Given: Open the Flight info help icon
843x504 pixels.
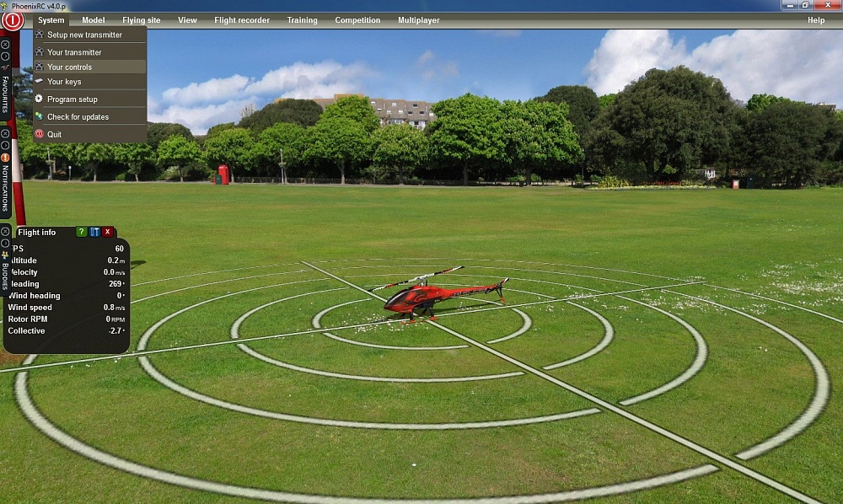Looking at the screenshot, I should point(82,232).
